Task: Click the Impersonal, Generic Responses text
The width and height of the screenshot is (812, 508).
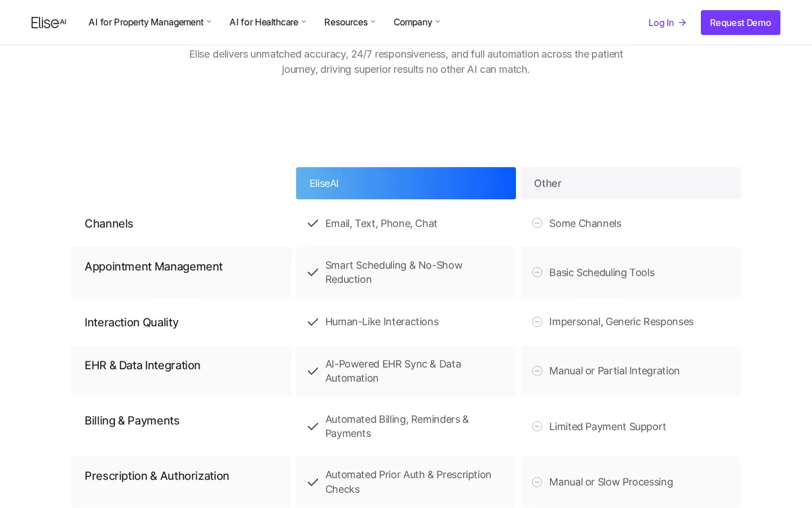Action: point(621,322)
